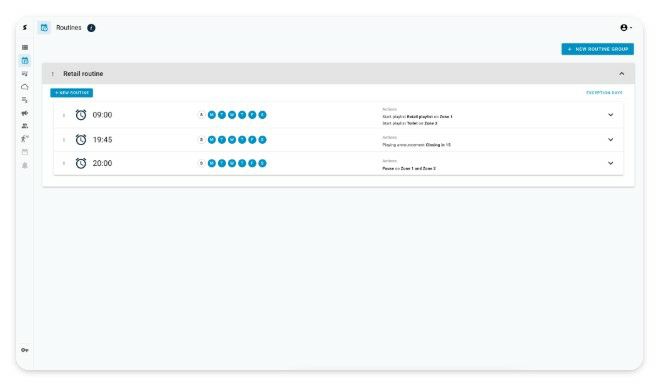Click the alarm clock icon for 20:00

click(81, 163)
